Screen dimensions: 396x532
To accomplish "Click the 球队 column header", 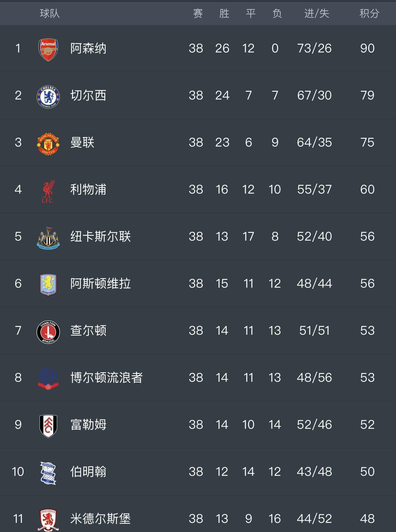I will [x=50, y=14].
